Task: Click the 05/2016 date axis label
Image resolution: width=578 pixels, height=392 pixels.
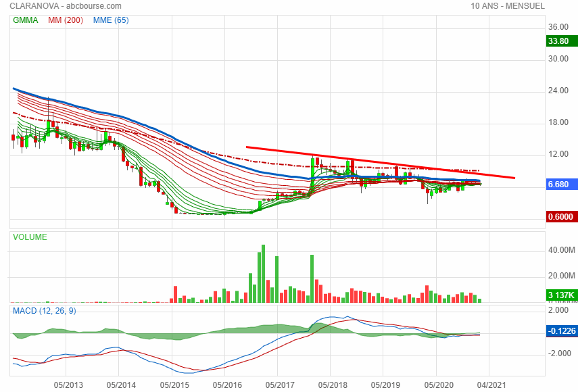Action: tap(227, 385)
